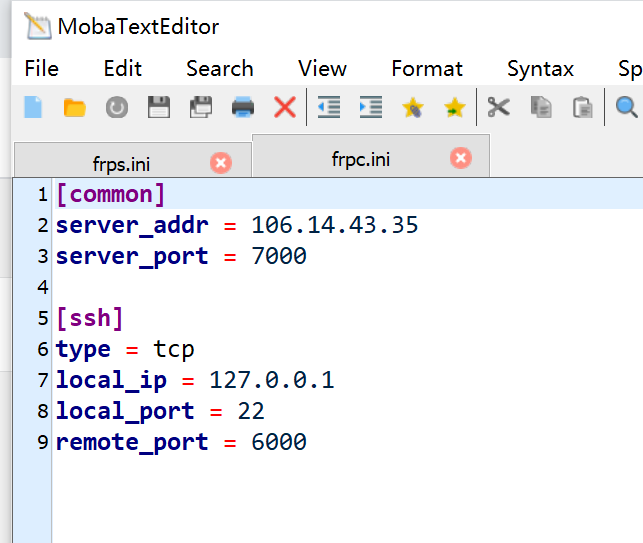Click the 127.0.0.1 value
The width and height of the screenshot is (643, 543).
[x=272, y=380]
